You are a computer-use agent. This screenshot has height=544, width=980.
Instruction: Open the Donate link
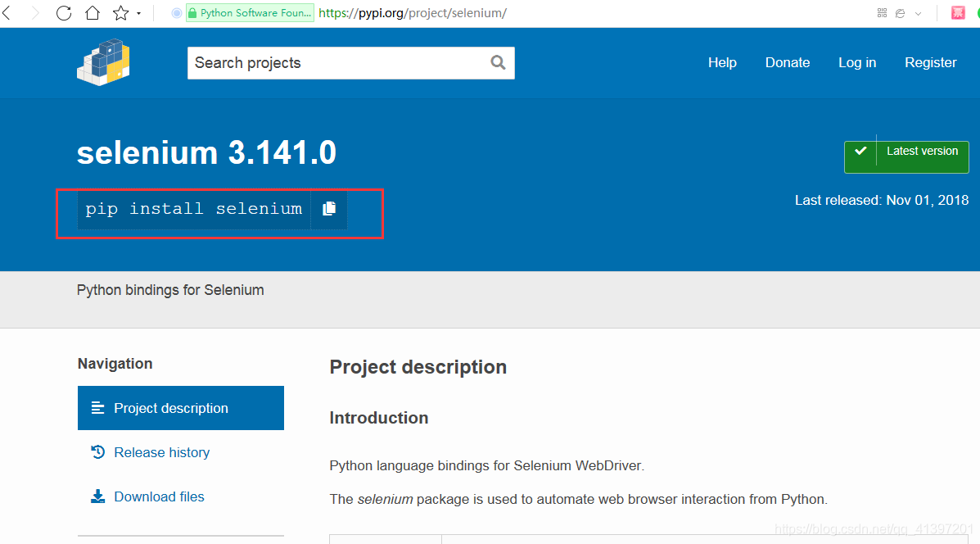(788, 62)
